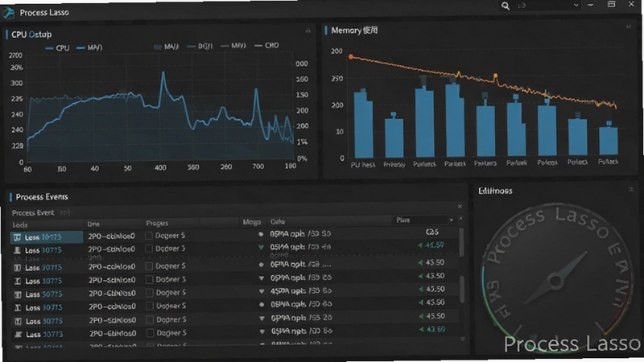Viewport: 644px width, 362px height.
Task: Expand the title bar search dropdown chevron
Action: 576,6
